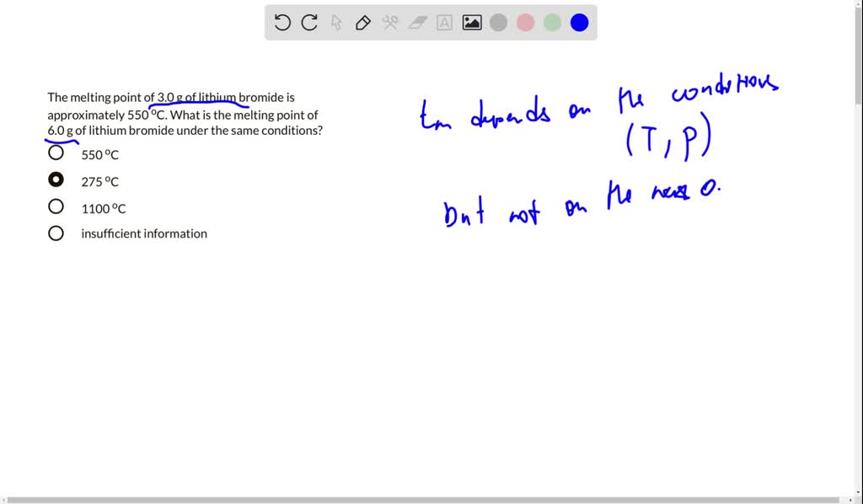The height and width of the screenshot is (504, 863).
Task: Click the horizontal scrollbar at the bottom
Action: pos(421,500)
